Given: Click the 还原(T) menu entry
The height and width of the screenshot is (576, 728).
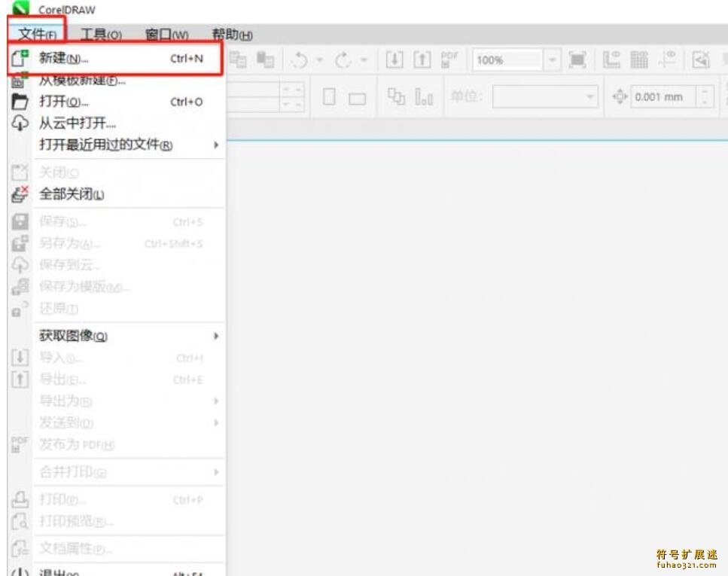Looking at the screenshot, I should pos(115,309).
